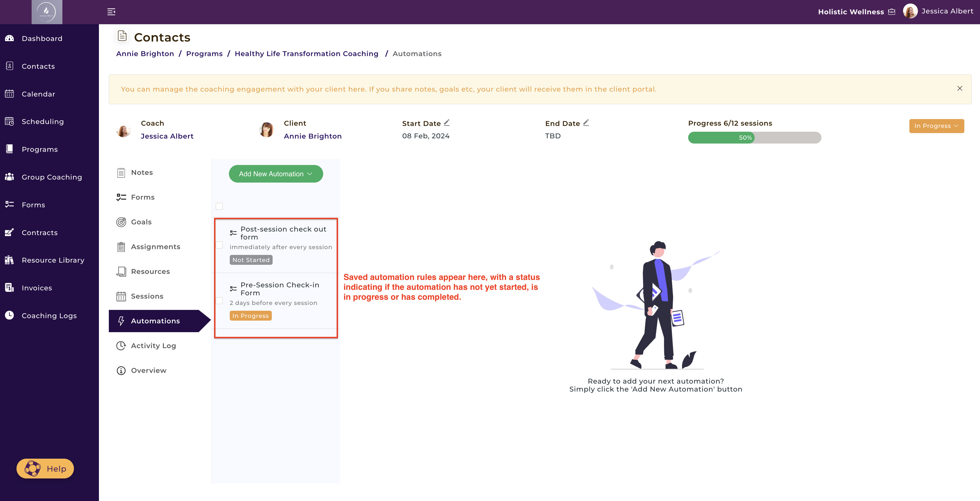Switch to the Goals tab

coord(141,222)
